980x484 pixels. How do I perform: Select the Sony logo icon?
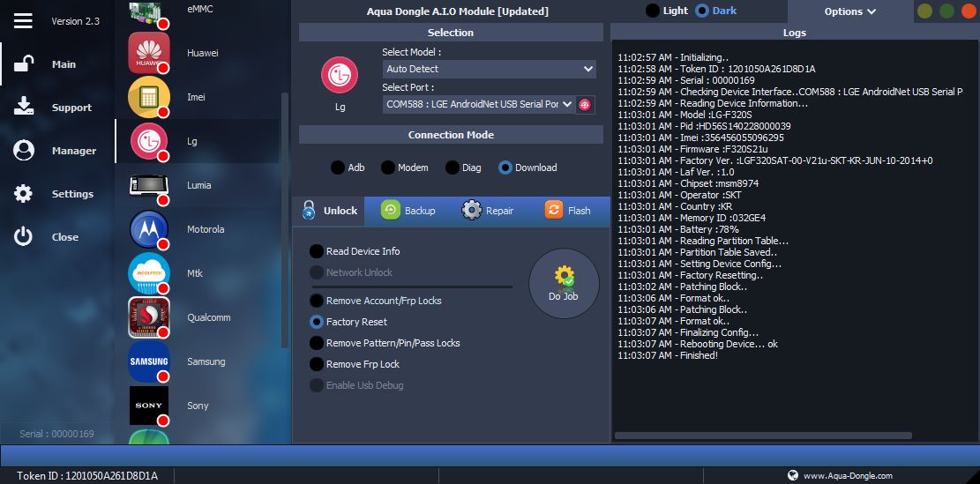149,406
